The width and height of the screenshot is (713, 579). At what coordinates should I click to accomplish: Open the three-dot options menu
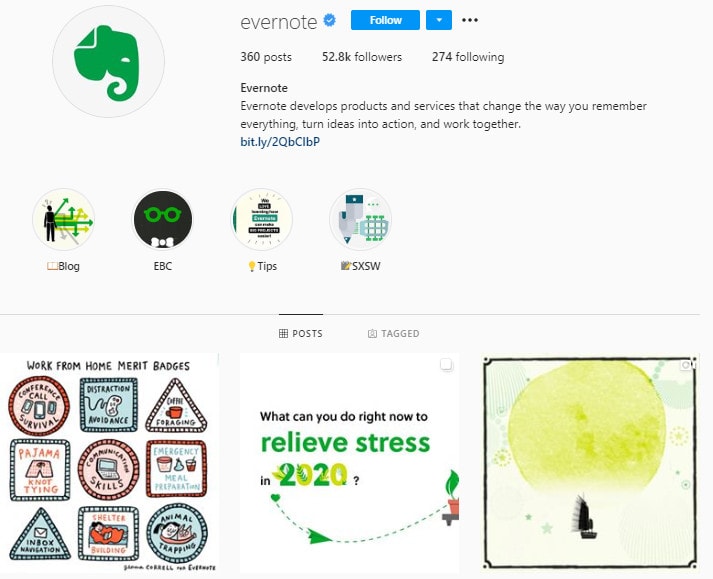click(470, 20)
